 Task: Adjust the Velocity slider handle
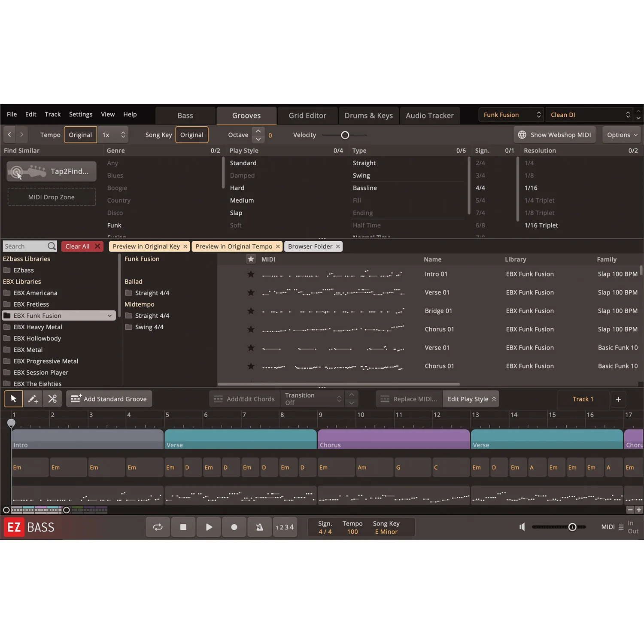(345, 135)
